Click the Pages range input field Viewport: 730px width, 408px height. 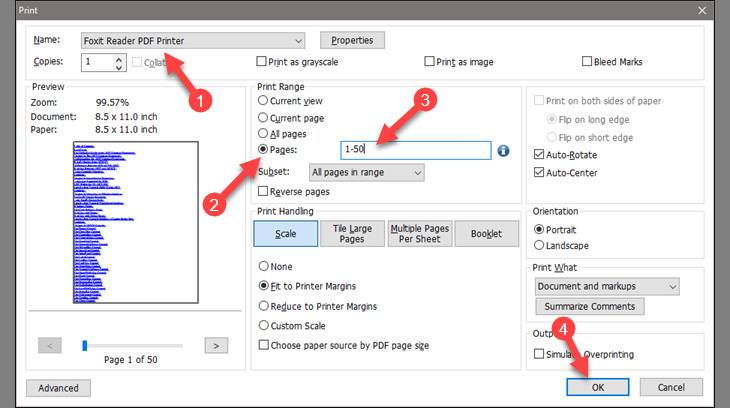(x=415, y=150)
